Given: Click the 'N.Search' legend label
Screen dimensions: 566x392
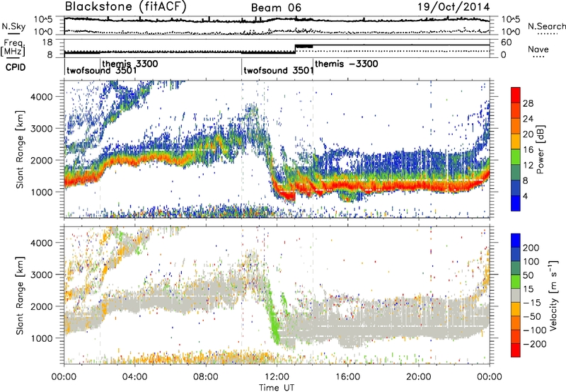Looking at the screenshot, I should (547, 26).
